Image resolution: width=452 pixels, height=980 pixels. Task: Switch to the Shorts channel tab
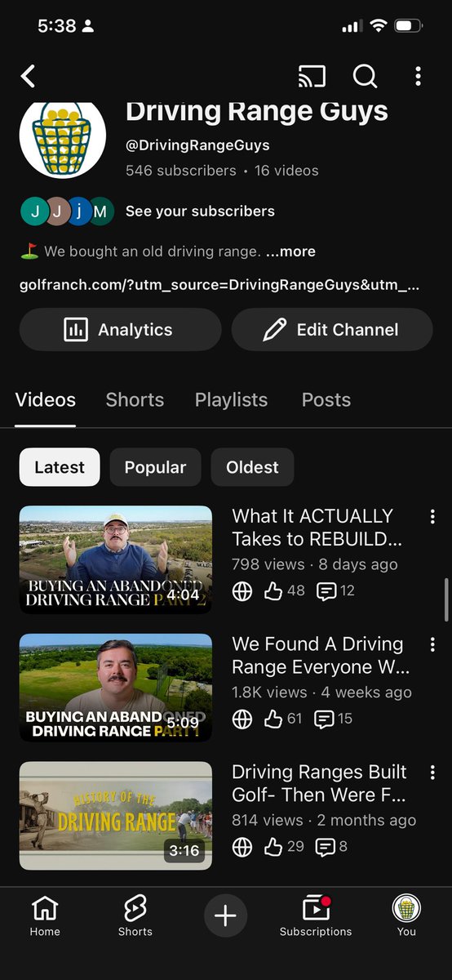point(135,400)
